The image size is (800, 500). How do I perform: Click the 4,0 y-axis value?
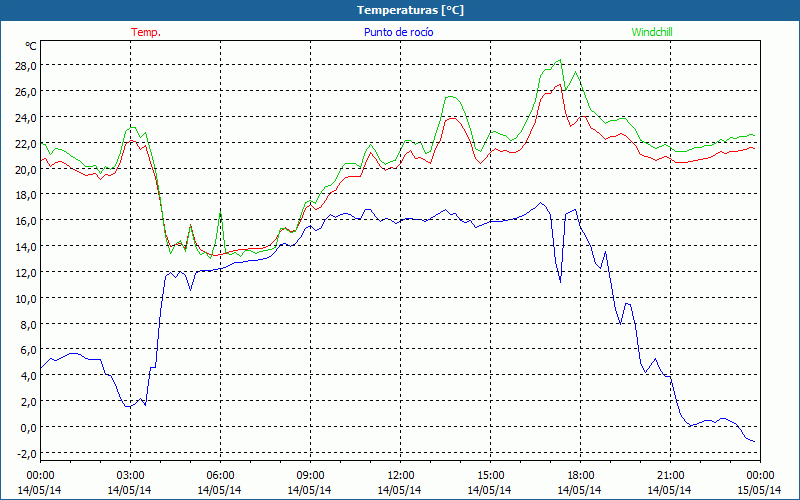pyautogui.click(x=28, y=376)
